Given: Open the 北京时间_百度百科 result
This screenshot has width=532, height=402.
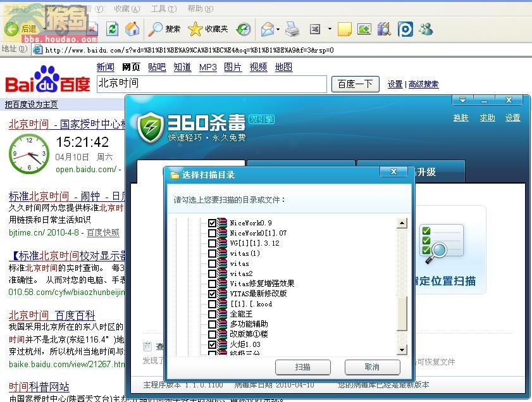Looking at the screenshot, I should (52, 315).
